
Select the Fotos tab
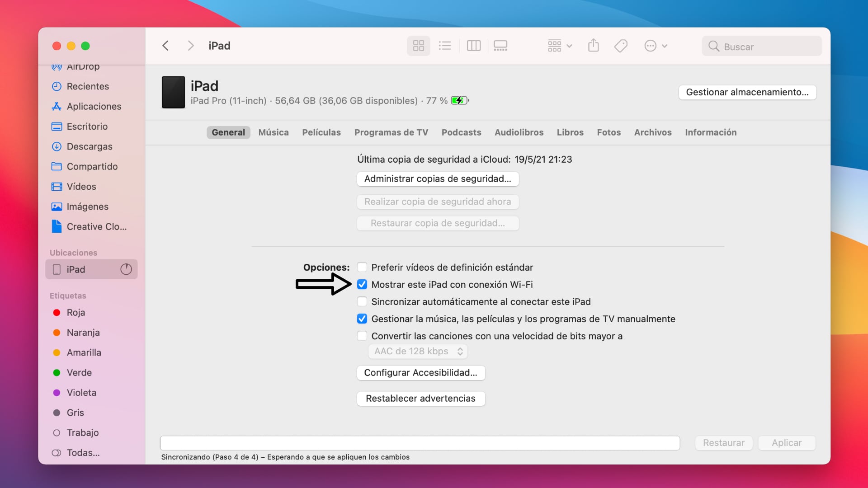(609, 131)
